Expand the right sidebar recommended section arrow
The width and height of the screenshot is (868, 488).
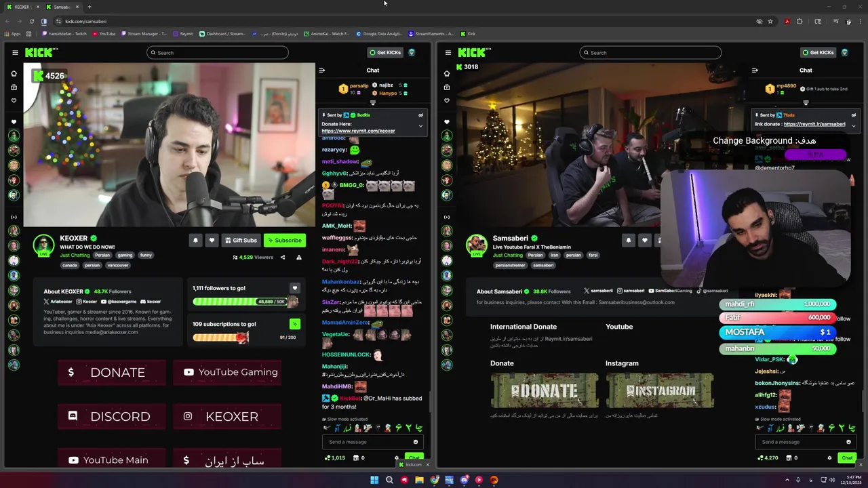[x=447, y=217]
